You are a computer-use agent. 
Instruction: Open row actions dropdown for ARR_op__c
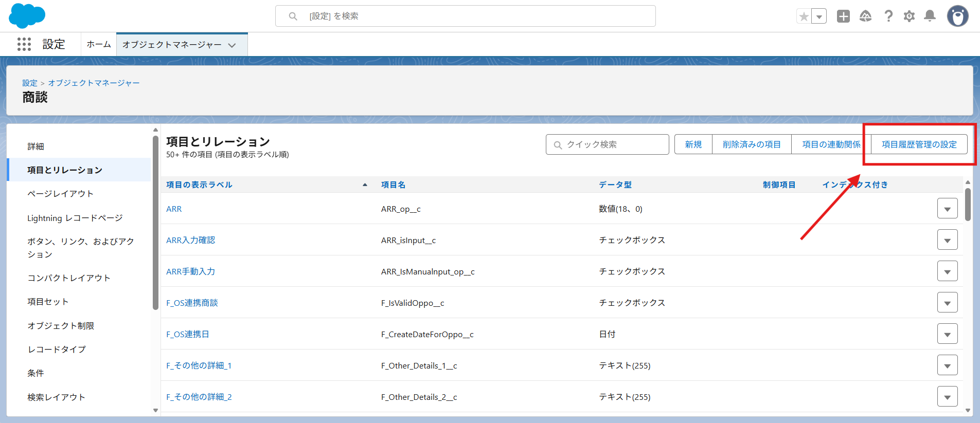[x=947, y=209]
